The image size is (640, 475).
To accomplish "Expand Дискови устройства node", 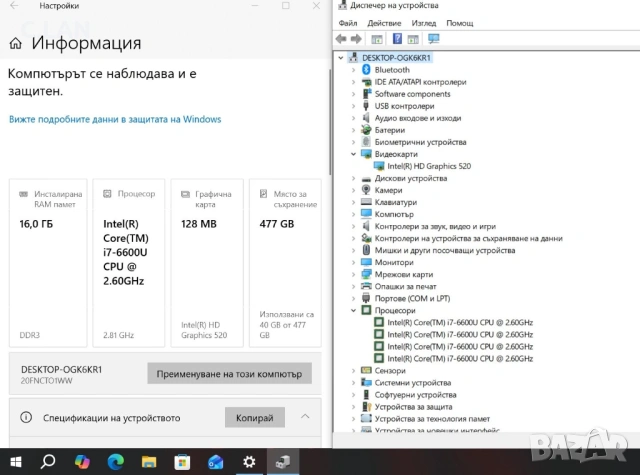I will pyautogui.click(x=353, y=178).
